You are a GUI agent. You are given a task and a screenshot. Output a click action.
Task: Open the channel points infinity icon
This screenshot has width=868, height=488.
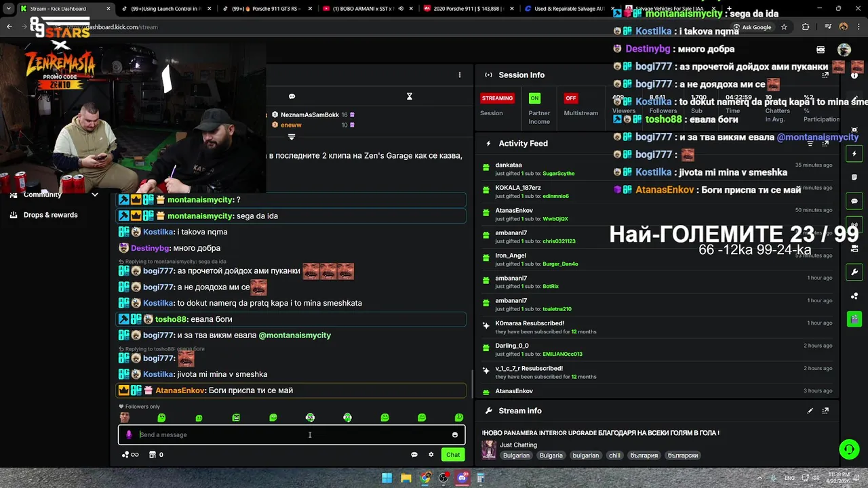(x=130, y=455)
